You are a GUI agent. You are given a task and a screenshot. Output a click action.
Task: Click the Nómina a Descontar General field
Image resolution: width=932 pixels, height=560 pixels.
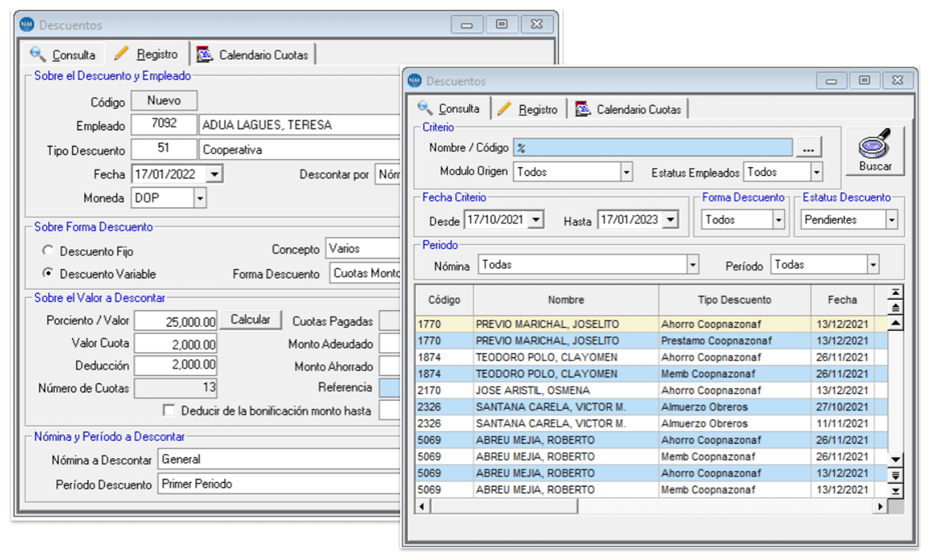279,459
